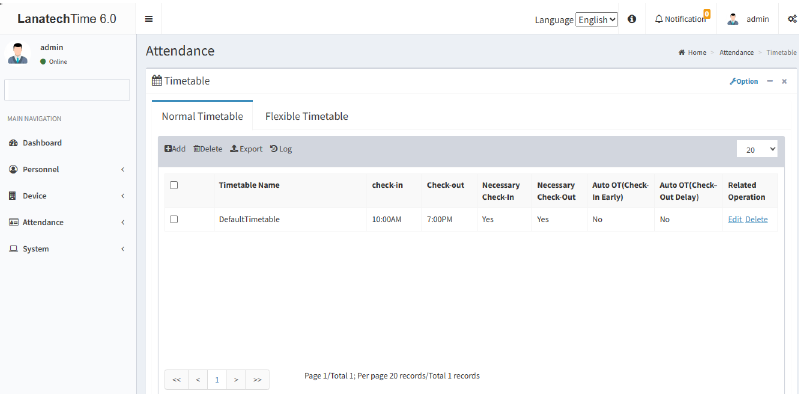Click the Delete toolbar button
Screen dimensions: 800x397
(x=208, y=149)
